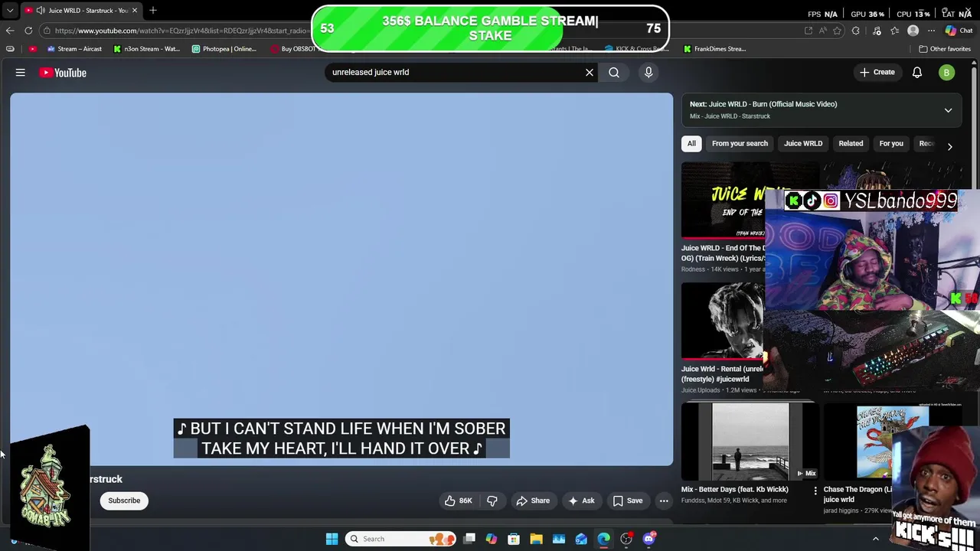Select the Juice WRLD chip
The width and height of the screenshot is (980, 551).
pos(803,144)
